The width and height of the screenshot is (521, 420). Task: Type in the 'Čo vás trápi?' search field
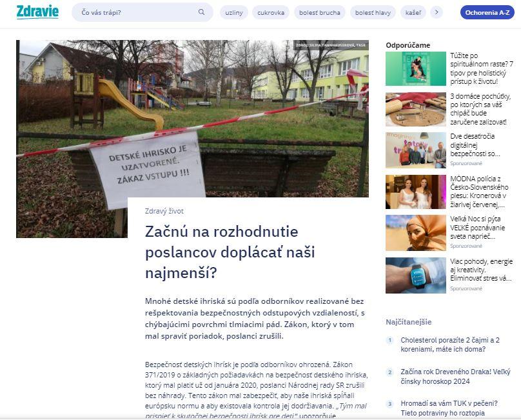coord(135,12)
